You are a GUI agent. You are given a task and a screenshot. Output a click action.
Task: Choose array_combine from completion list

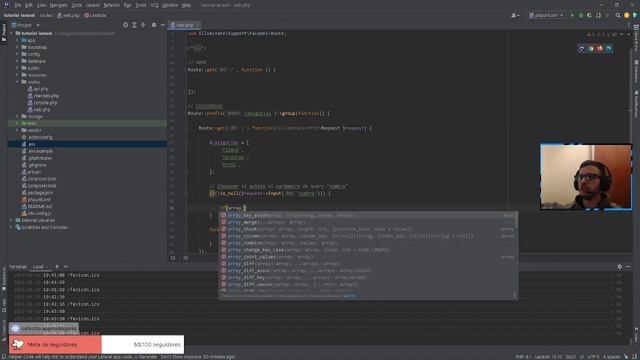pyautogui.click(x=367, y=243)
